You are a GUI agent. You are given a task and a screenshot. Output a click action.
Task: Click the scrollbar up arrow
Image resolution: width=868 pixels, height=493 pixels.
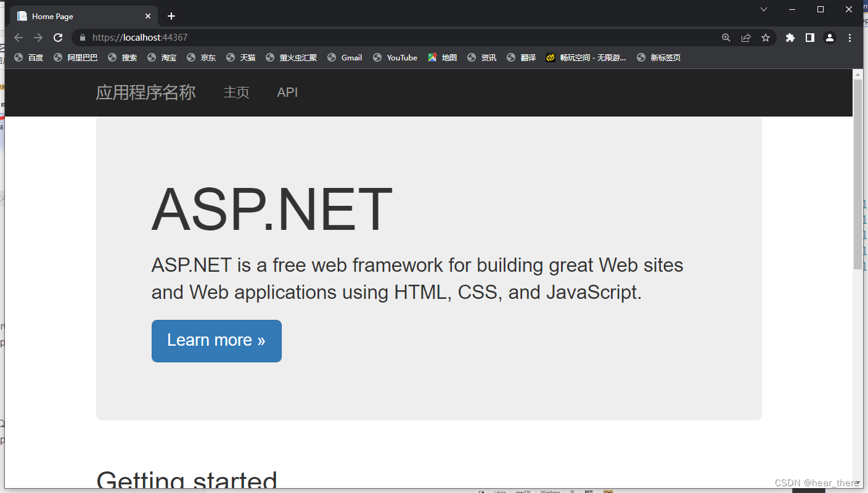[858, 73]
